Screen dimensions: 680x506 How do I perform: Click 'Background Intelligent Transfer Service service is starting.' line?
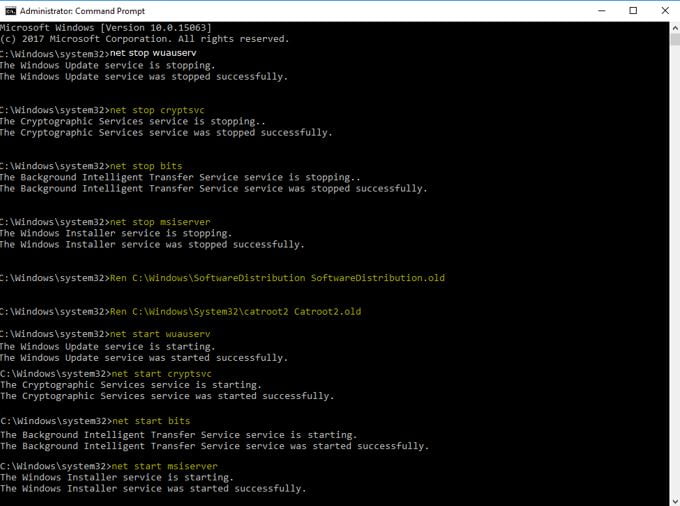click(x=179, y=435)
